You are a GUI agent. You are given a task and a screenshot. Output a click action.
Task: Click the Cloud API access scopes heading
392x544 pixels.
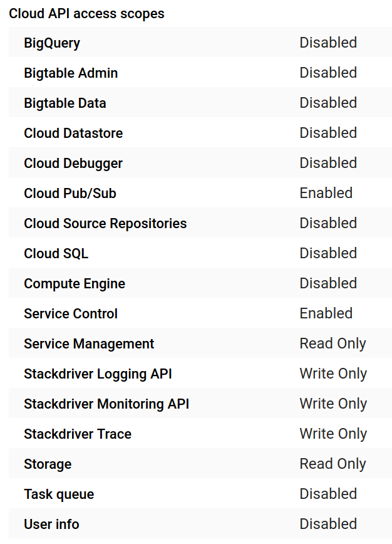pos(86,14)
